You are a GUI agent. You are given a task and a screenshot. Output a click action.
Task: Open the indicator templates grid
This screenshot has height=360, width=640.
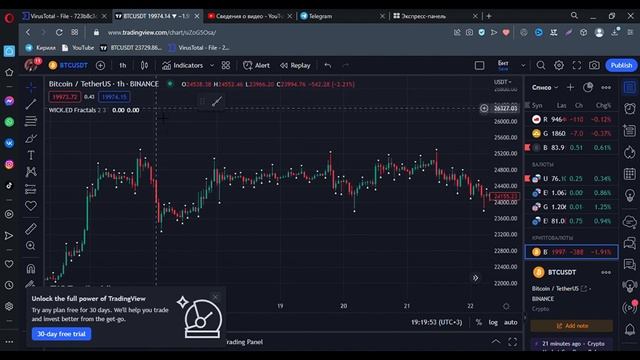(x=226, y=65)
